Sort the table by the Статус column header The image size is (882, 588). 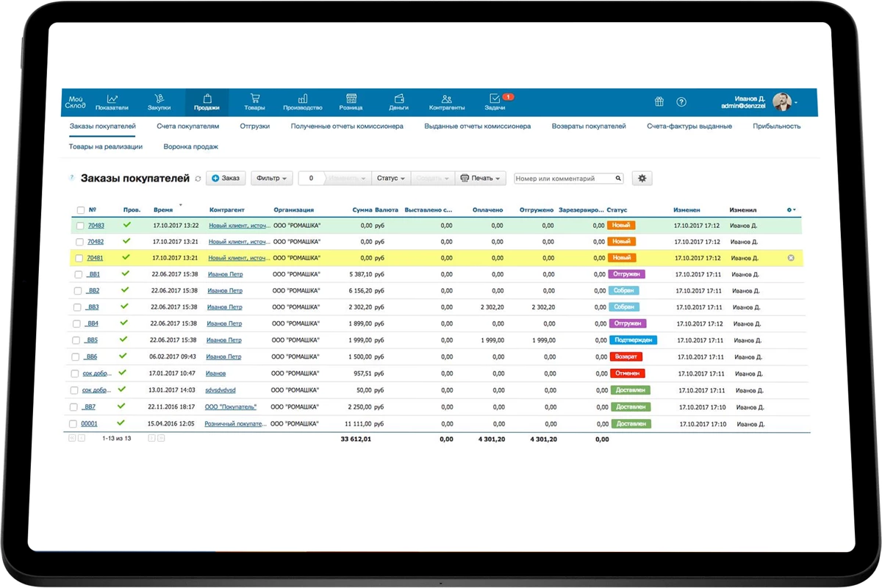point(617,210)
